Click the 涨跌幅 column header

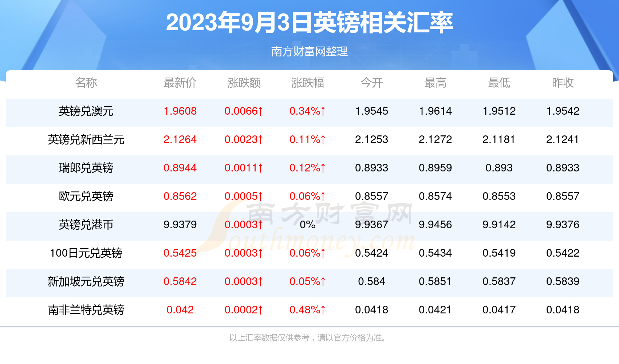(x=307, y=83)
